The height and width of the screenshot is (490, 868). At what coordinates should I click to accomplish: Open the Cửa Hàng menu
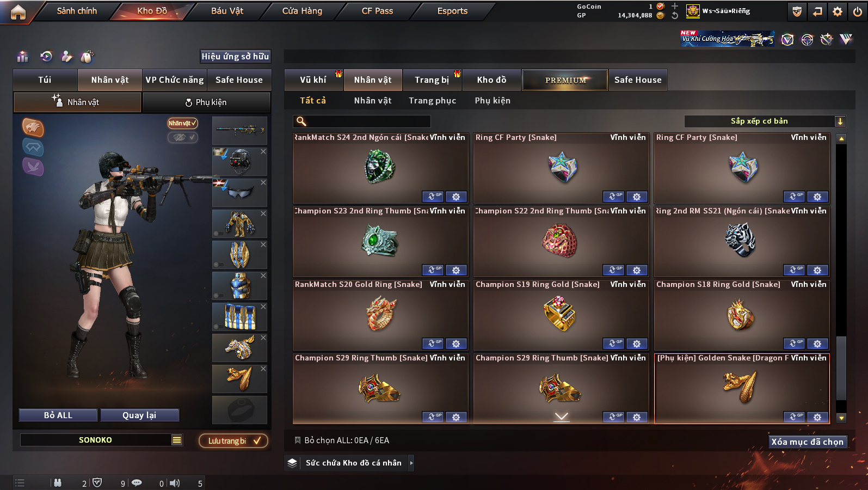coord(302,11)
